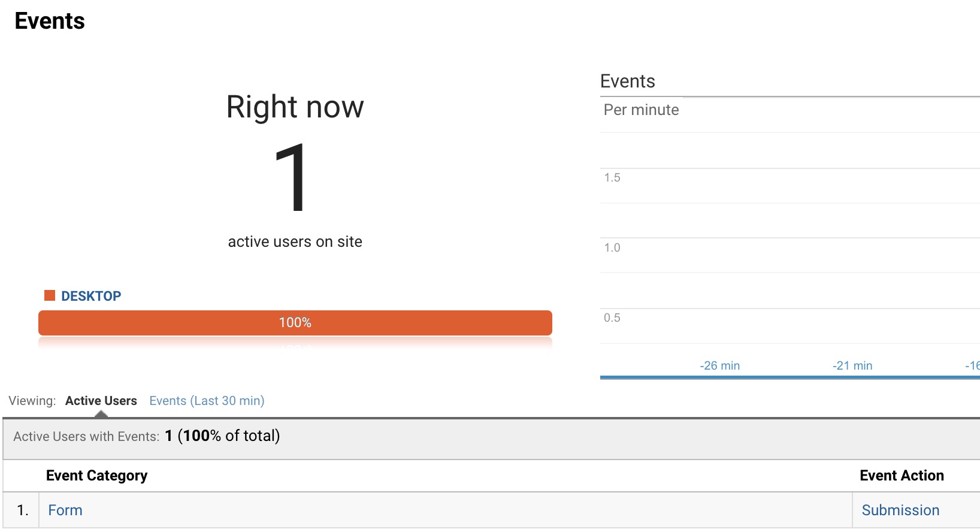Click the -26 min timeline label
This screenshot has height=532, width=980.
click(719, 365)
